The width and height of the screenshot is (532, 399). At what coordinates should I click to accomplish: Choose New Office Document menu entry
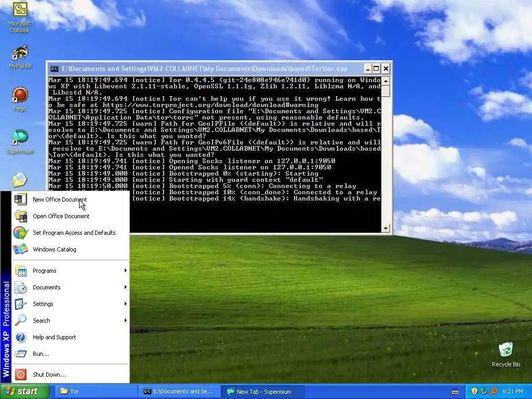71,199
